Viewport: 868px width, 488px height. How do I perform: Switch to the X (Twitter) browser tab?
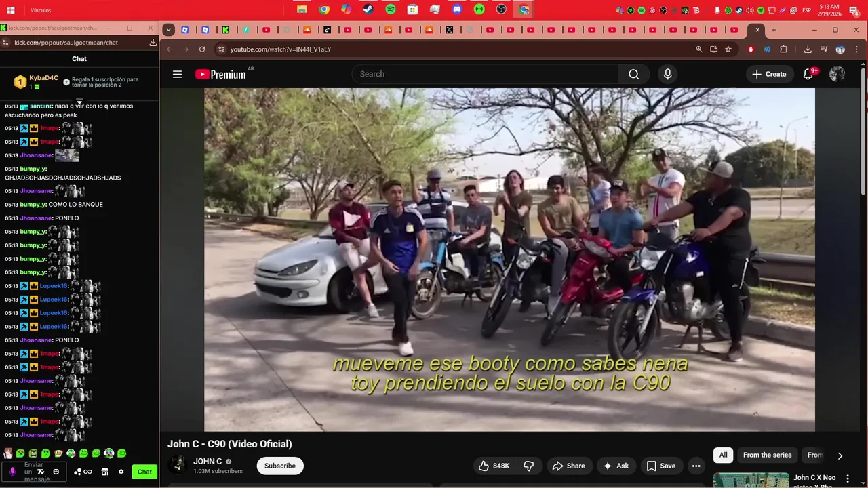click(449, 30)
